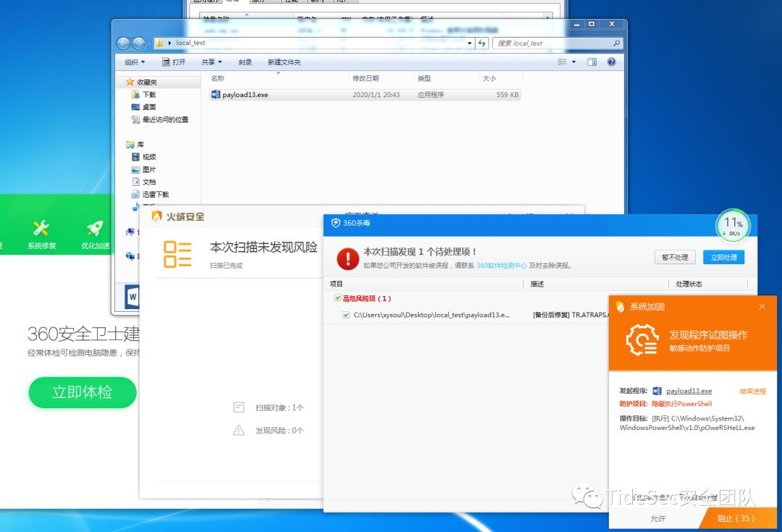The height and width of the screenshot is (532, 782).
Task: Click the 扫描对象 document icon in 火绒
Action: (x=239, y=408)
